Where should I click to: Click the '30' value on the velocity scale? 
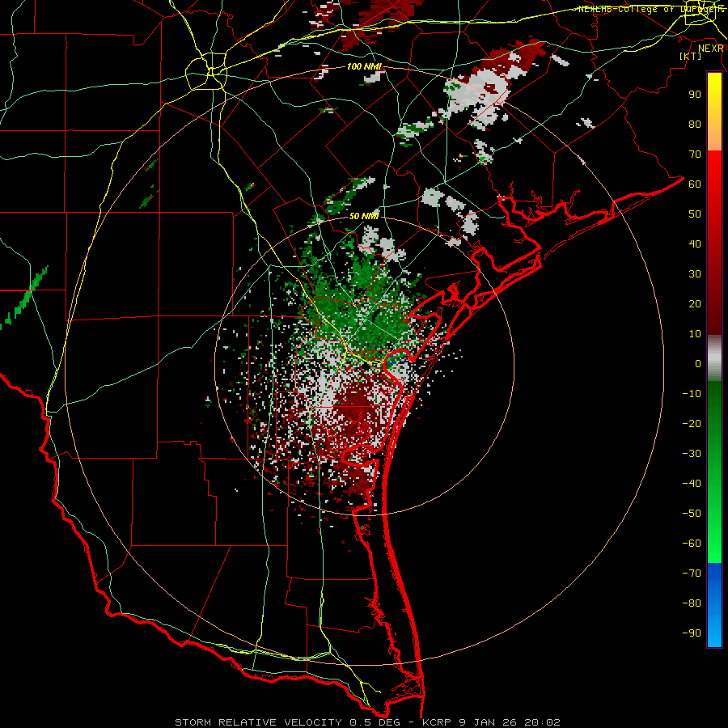(x=695, y=274)
